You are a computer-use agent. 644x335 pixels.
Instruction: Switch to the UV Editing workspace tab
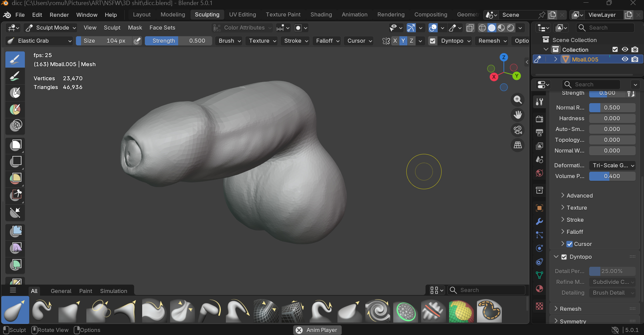[x=242, y=15]
